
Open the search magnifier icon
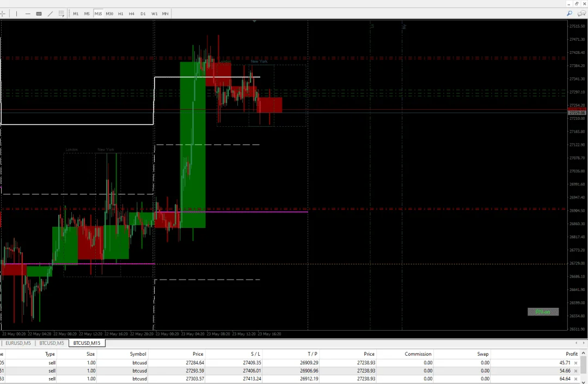(569, 14)
